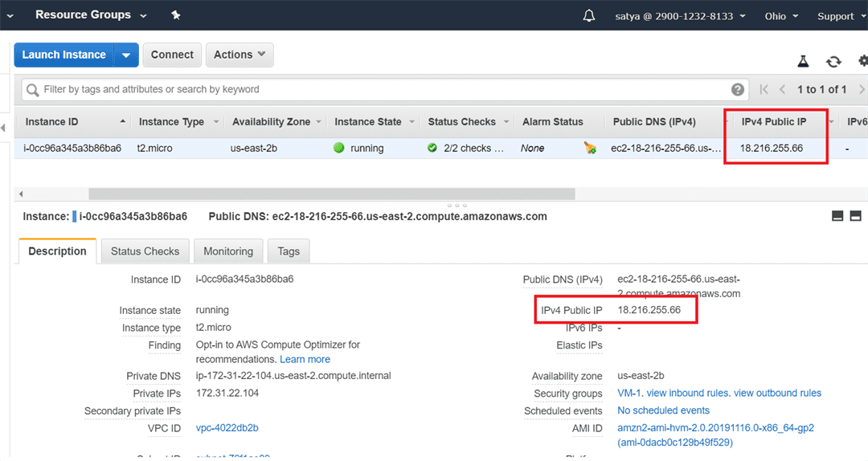Screen dimensions: 868x461
Task: Maximize the details pane view
Action: (x=855, y=216)
